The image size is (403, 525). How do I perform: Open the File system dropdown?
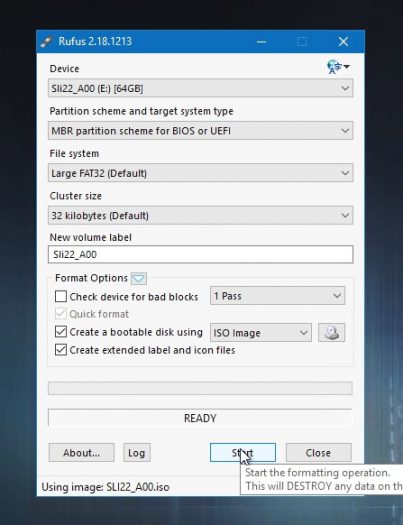click(200, 173)
